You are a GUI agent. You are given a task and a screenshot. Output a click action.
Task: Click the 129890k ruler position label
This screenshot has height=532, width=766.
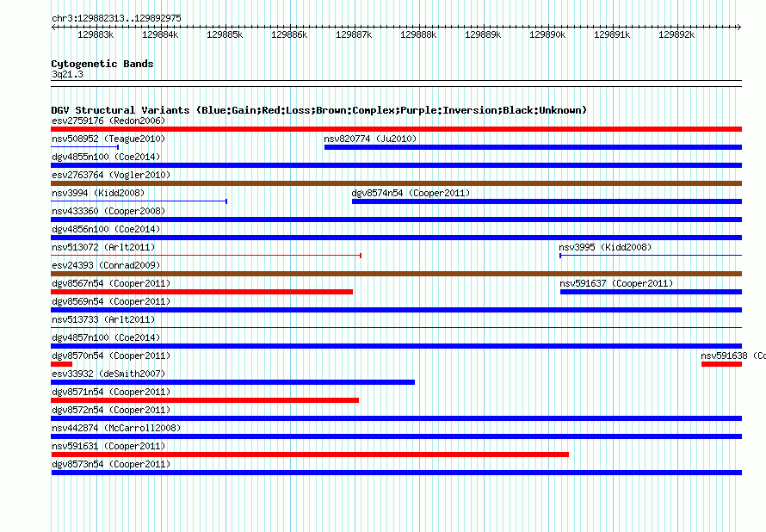[547, 34]
